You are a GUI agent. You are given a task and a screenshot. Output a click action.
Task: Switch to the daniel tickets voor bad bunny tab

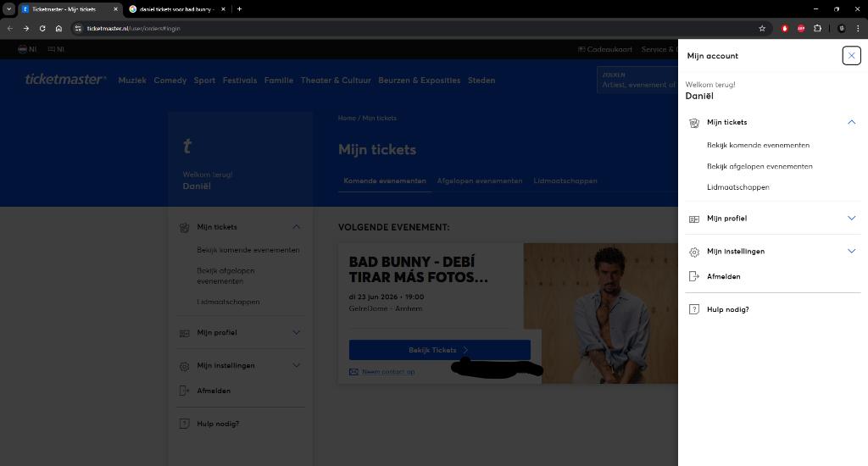175,9
